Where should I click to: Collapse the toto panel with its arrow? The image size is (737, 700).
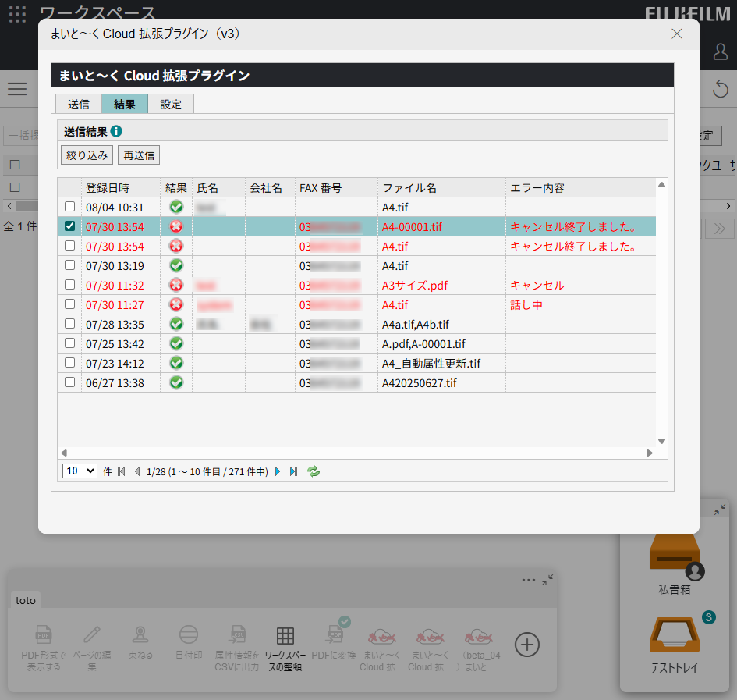548,579
